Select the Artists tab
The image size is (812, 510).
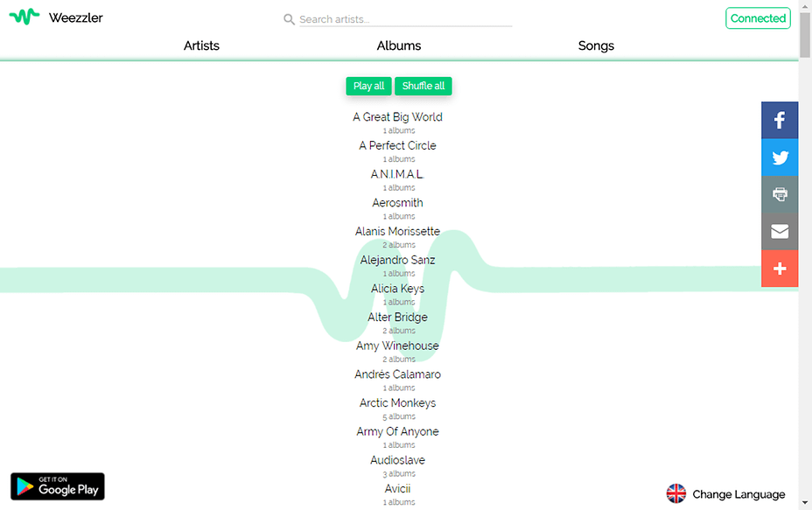click(201, 45)
